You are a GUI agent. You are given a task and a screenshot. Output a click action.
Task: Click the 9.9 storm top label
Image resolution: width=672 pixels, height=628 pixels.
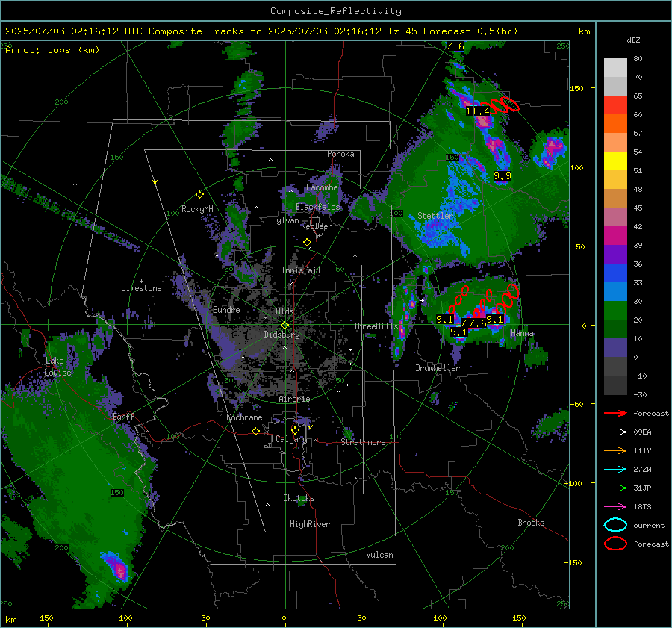click(x=503, y=175)
